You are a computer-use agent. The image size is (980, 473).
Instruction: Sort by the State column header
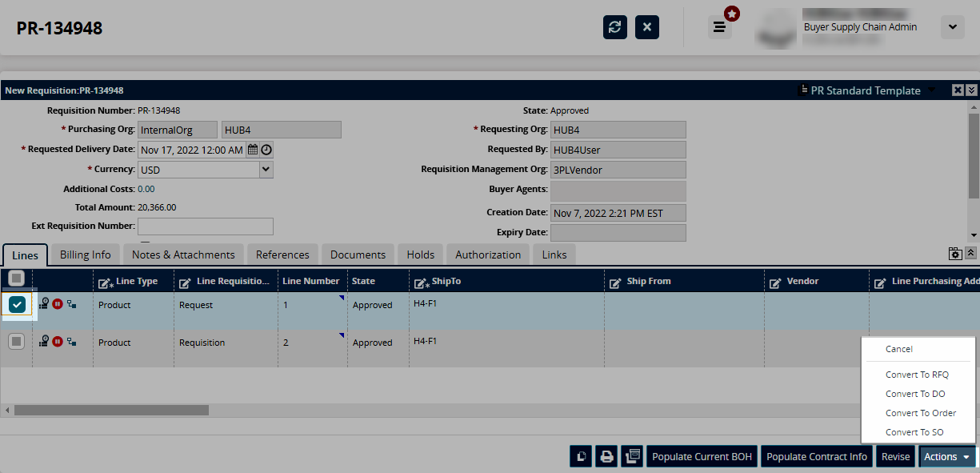click(363, 281)
